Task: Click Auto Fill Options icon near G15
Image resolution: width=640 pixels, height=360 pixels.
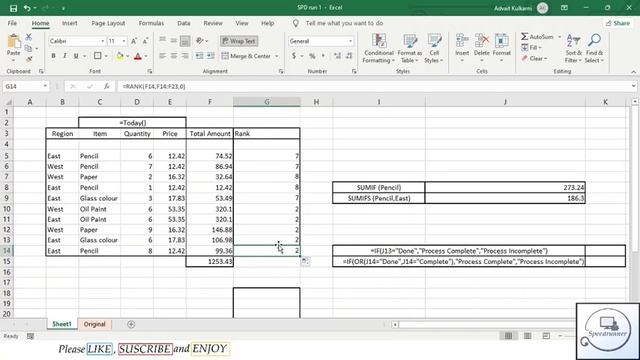Action: coord(305,261)
